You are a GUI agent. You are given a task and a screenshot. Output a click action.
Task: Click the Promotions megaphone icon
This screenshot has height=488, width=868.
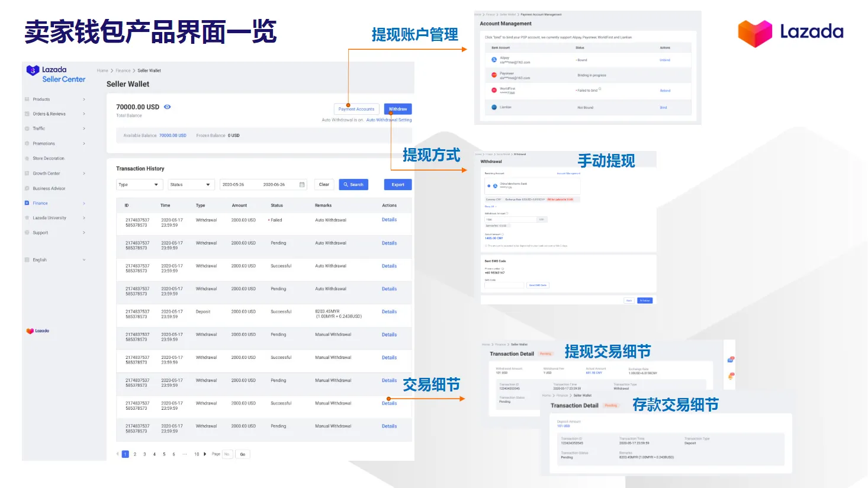click(27, 143)
